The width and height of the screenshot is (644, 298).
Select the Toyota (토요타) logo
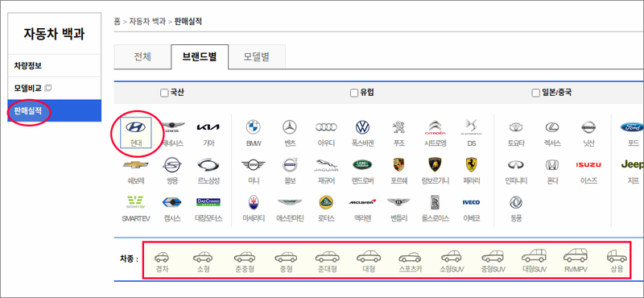tap(516, 127)
